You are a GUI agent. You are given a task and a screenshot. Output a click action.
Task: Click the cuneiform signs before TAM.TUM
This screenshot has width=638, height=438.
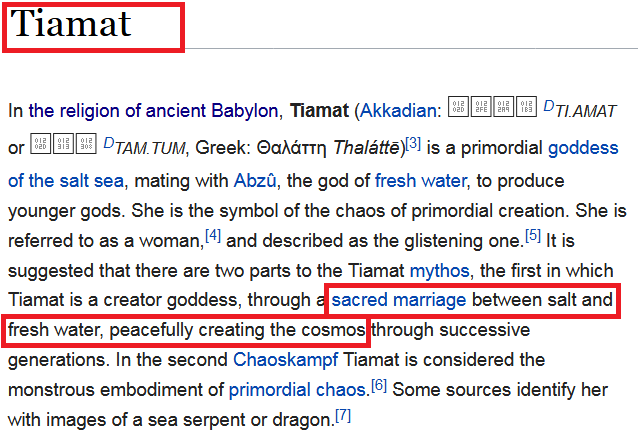pyautogui.click(x=64, y=147)
